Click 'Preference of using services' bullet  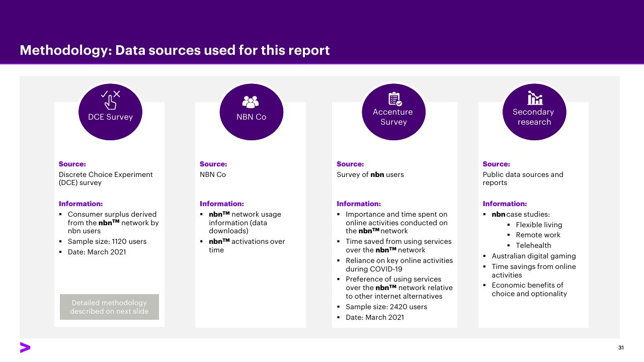[399, 288]
